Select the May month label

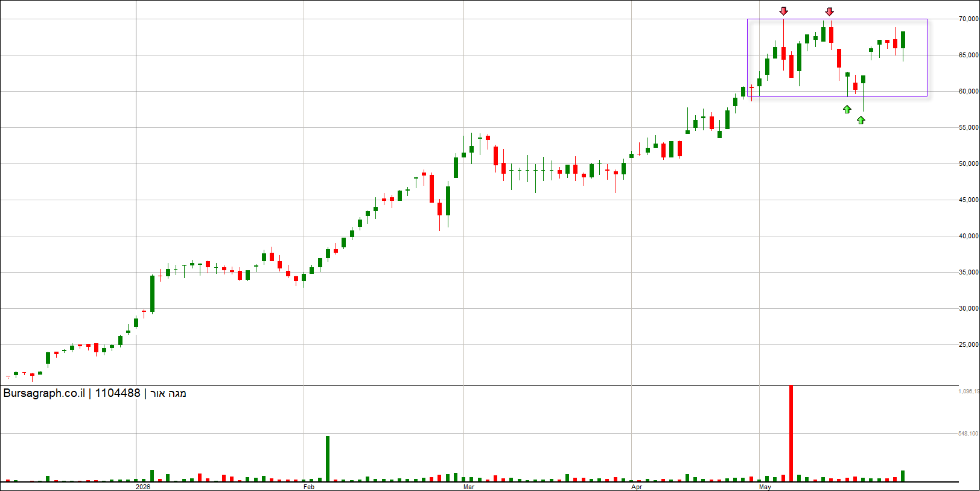point(765,487)
